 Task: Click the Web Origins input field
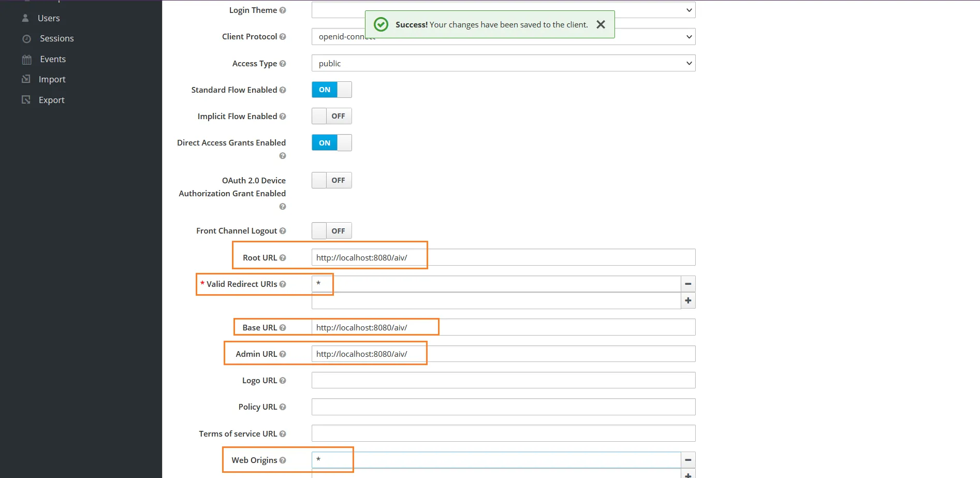coord(496,460)
